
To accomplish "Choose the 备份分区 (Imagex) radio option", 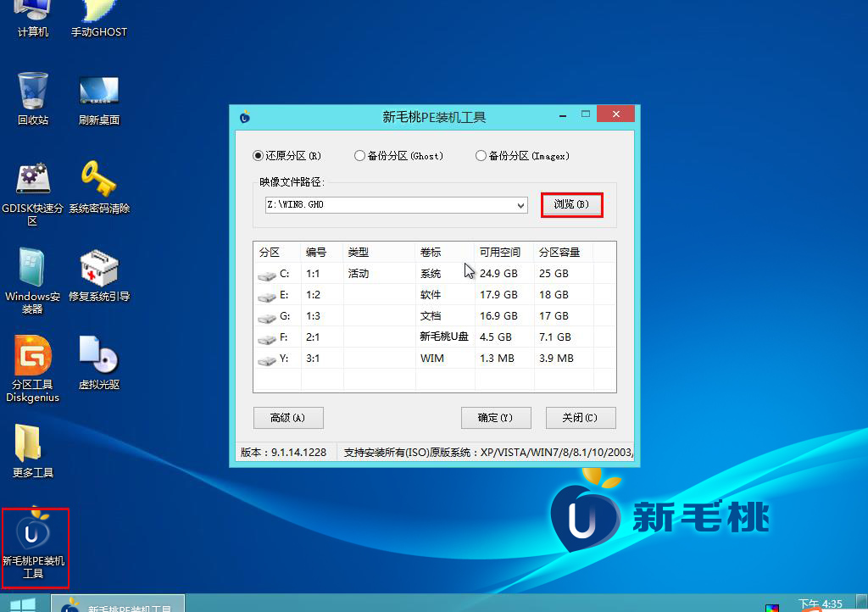I will [522, 156].
